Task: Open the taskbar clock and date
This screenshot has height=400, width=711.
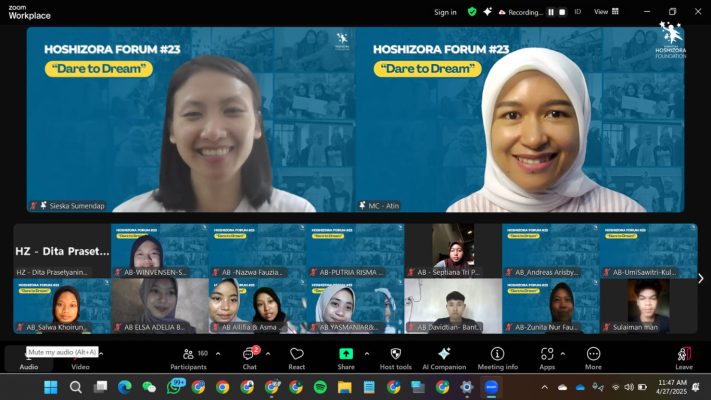Action: (x=672, y=387)
